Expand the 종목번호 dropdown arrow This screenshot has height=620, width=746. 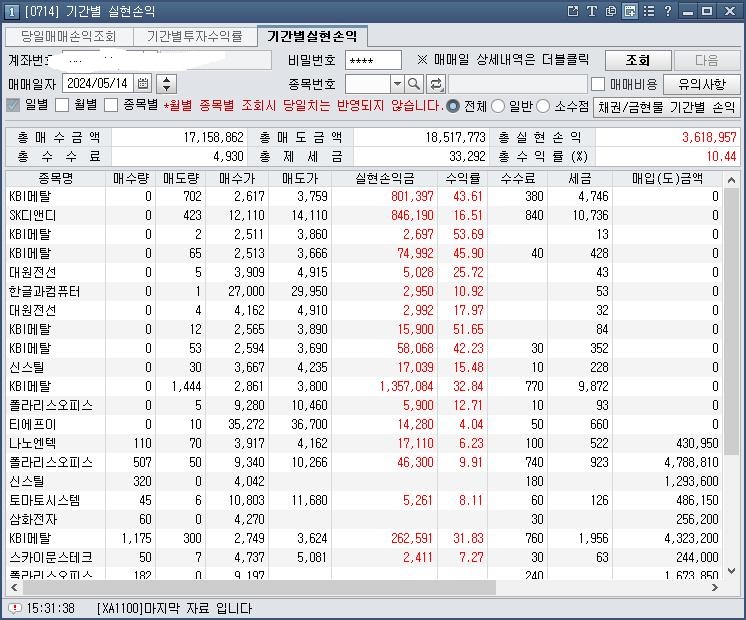click(x=397, y=84)
